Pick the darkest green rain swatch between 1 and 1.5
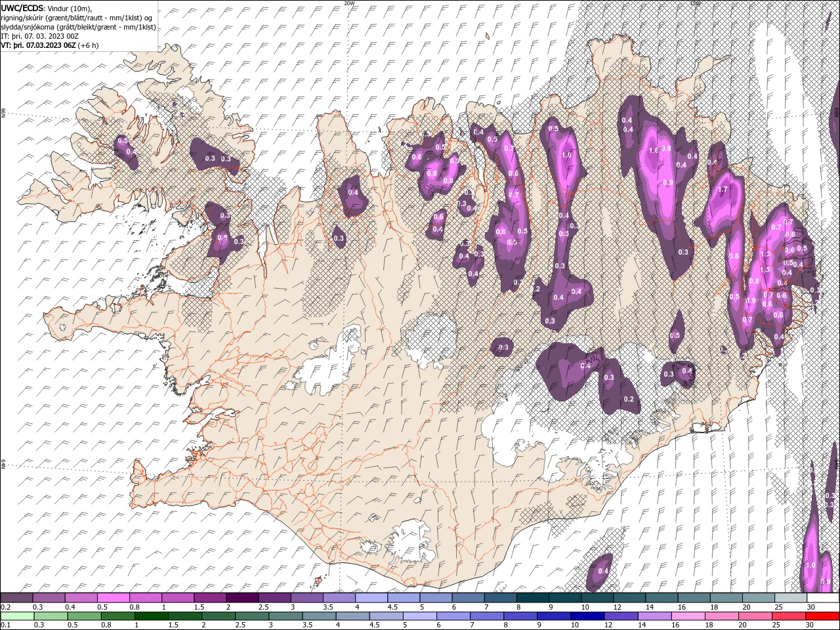This screenshot has height=630, width=840. click(x=152, y=616)
